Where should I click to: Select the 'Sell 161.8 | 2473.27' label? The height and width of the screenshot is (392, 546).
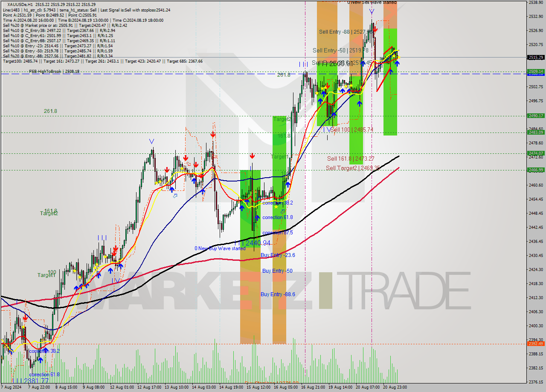[351, 159]
